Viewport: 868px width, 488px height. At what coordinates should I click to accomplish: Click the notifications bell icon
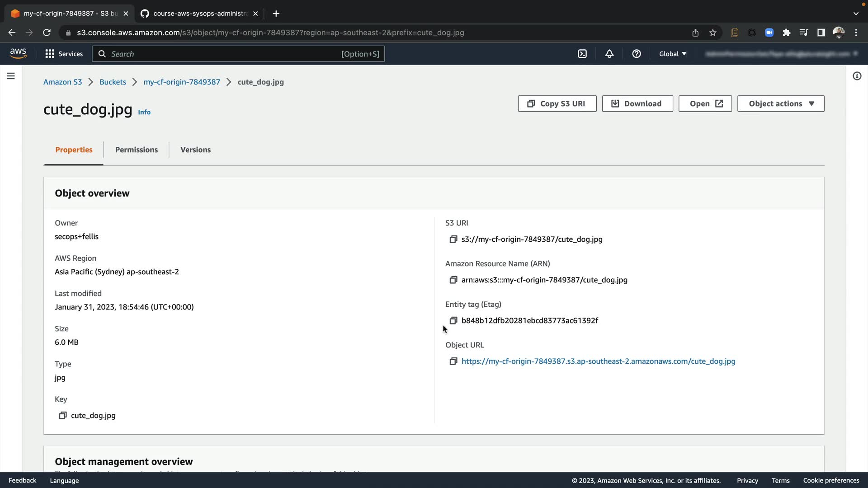point(609,54)
